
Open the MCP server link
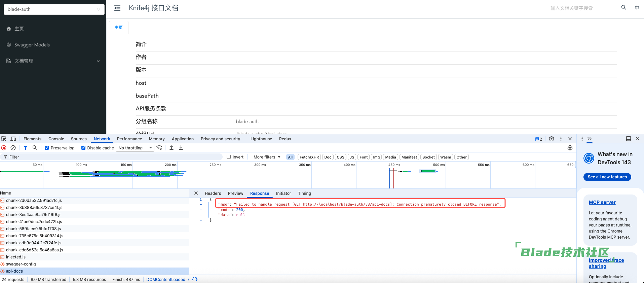[x=602, y=202]
